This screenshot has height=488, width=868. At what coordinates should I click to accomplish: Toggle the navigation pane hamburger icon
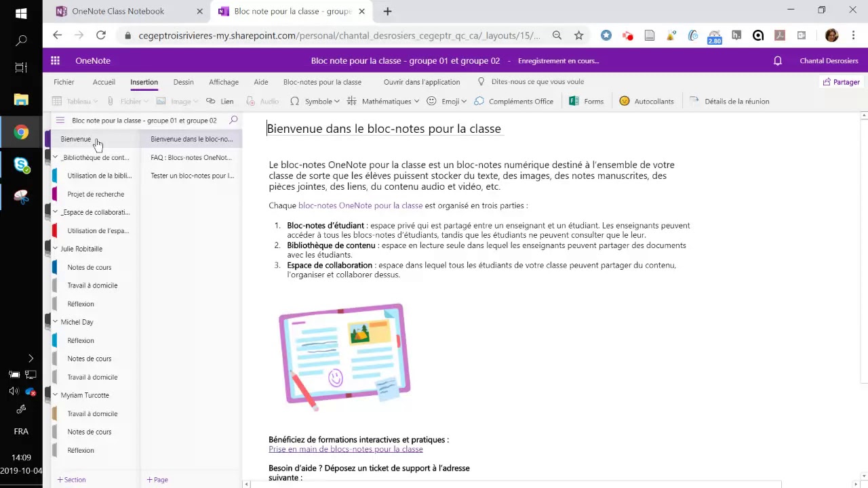click(60, 120)
